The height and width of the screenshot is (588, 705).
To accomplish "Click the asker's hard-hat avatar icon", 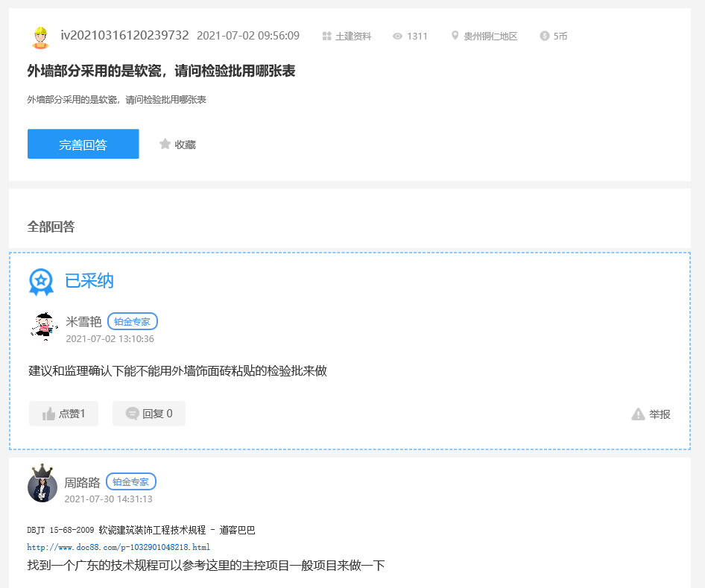I will point(39,37).
